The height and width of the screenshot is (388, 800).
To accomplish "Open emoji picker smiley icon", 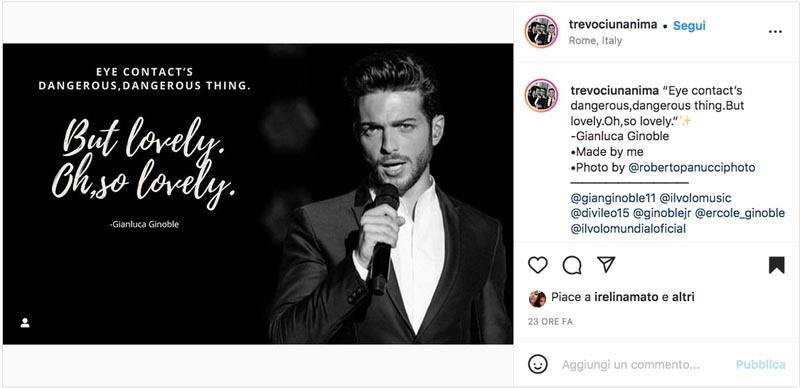I will [x=538, y=365].
